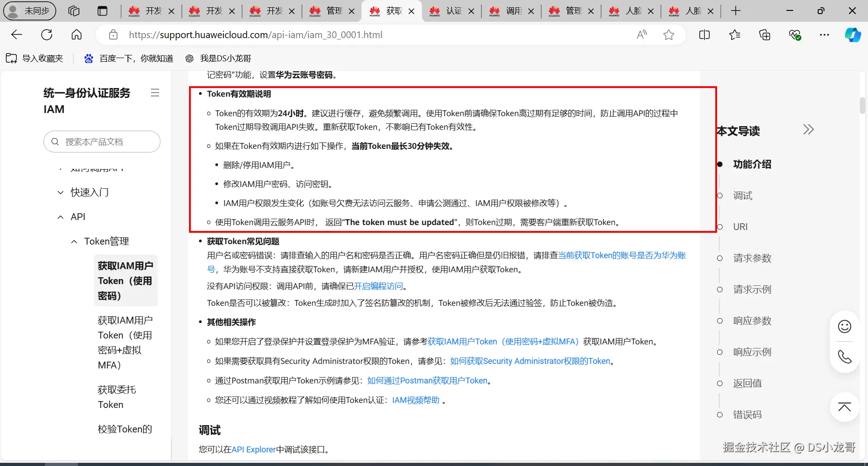Reload the current page
868x466 pixels.
[47, 35]
